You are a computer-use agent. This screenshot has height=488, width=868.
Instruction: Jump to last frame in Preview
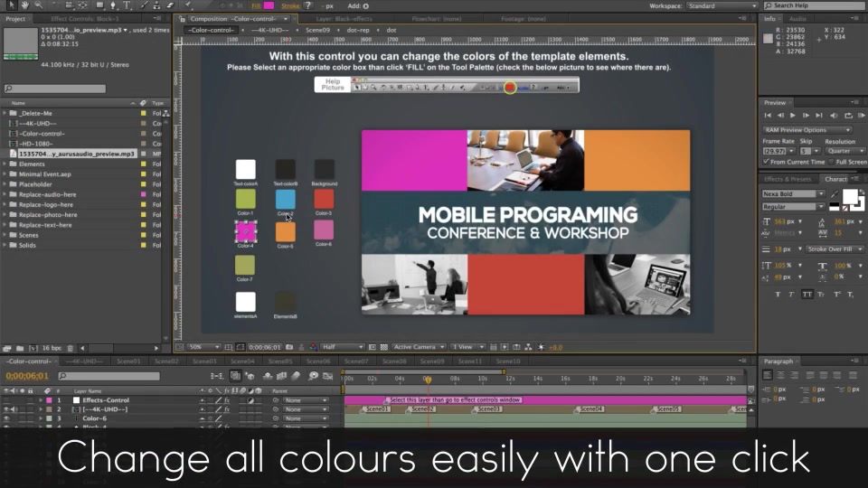(x=819, y=116)
